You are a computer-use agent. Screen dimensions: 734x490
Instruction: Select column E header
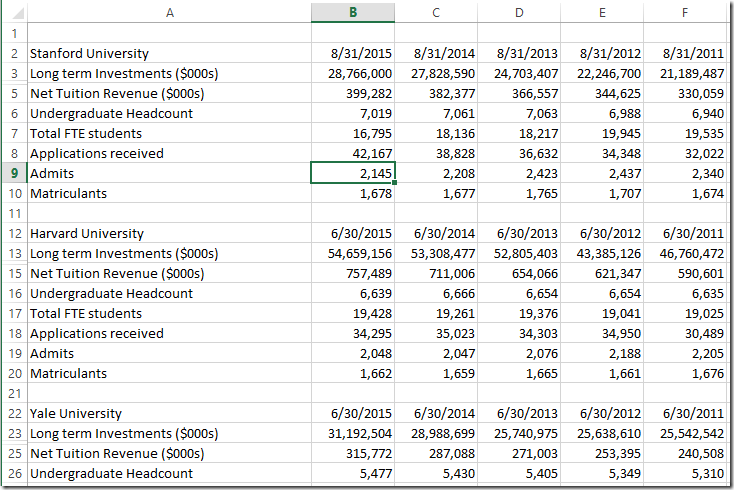pos(602,12)
